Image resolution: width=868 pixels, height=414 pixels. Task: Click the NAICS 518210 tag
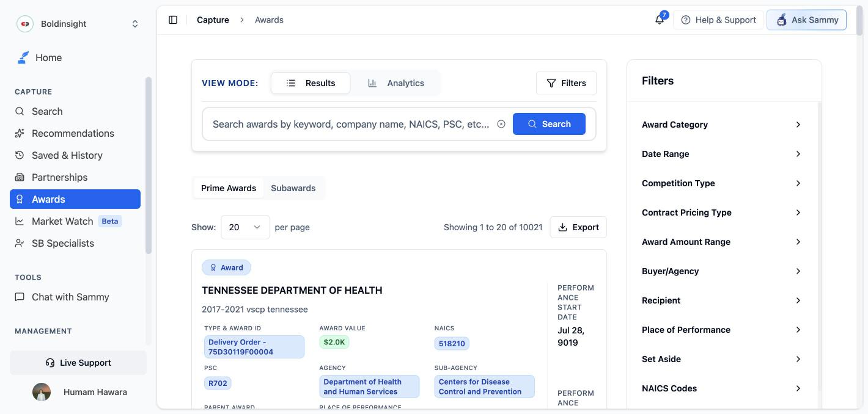click(x=452, y=344)
